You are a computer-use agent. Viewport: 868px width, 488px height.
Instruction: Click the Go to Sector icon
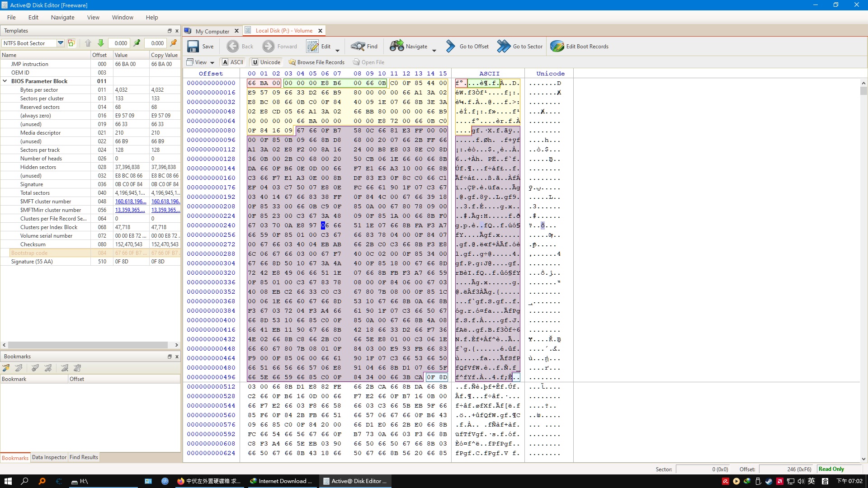point(504,47)
